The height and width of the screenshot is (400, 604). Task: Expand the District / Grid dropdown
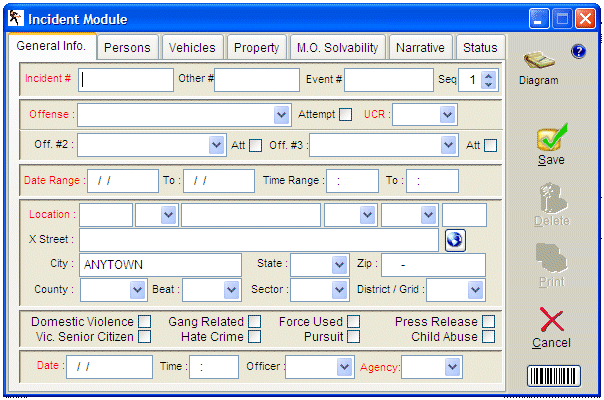[x=475, y=290]
